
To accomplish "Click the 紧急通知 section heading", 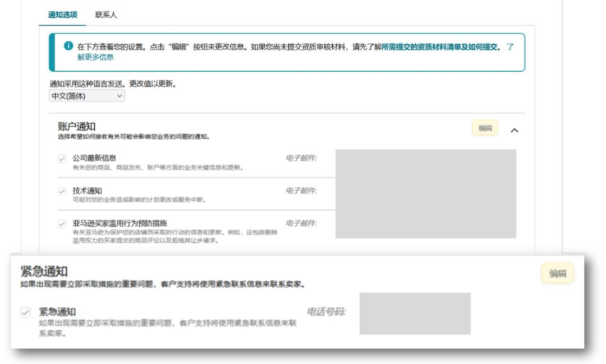I will click(x=44, y=271).
